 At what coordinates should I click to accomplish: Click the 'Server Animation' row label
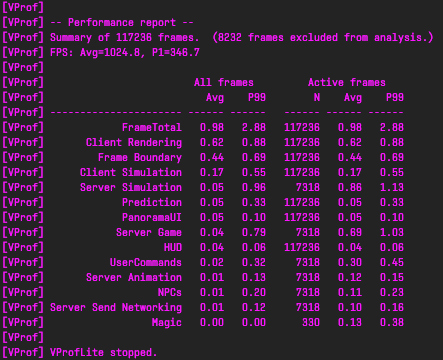coord(134,277)
